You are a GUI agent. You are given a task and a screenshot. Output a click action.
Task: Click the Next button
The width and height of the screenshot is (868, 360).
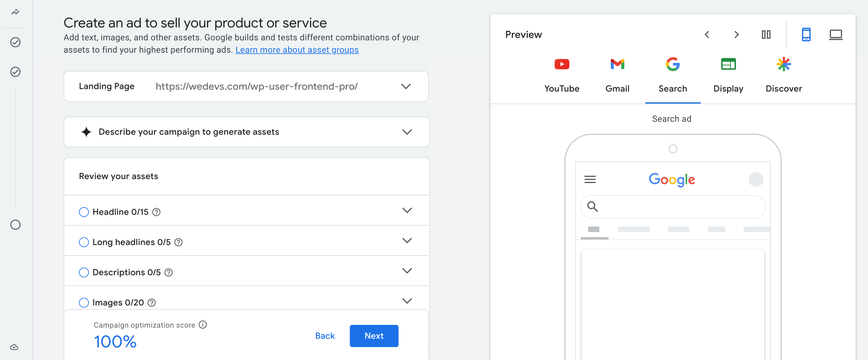[374, 336]
